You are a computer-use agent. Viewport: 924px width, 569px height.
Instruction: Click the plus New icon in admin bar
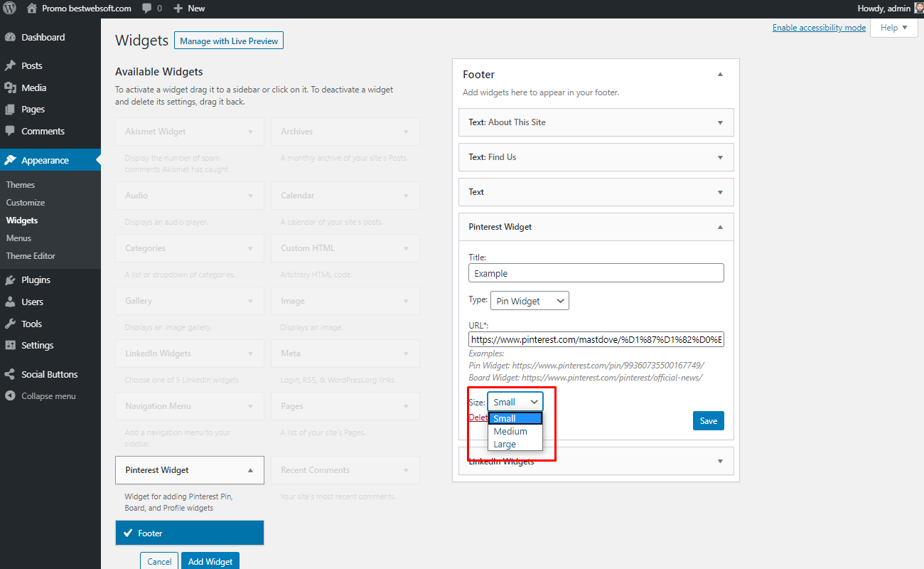click(x=178, y=9)
